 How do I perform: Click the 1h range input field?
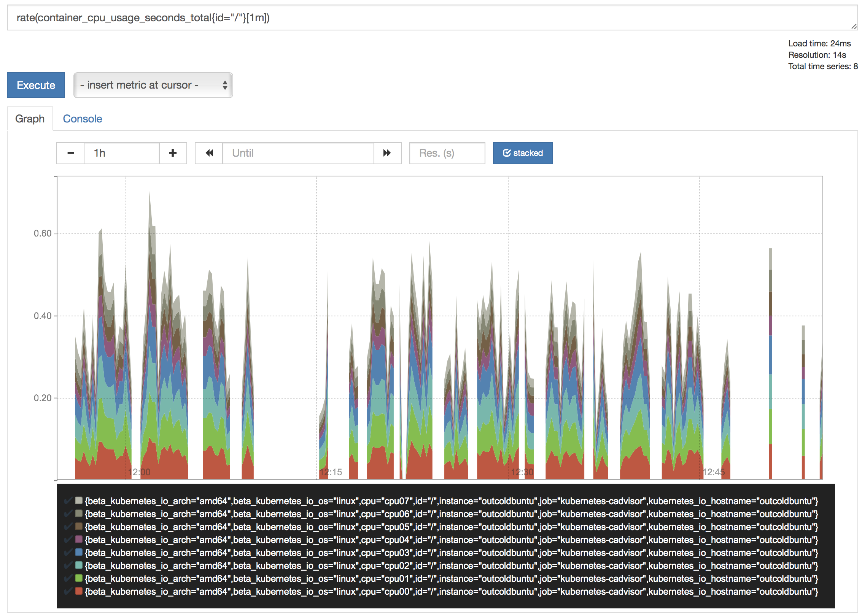[x=122, y=153]
